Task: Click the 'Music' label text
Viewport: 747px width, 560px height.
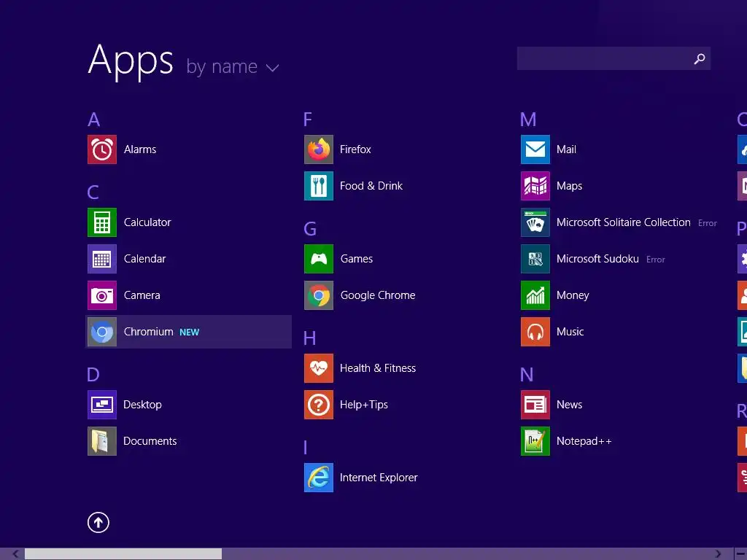Action: tap(570, 332)
